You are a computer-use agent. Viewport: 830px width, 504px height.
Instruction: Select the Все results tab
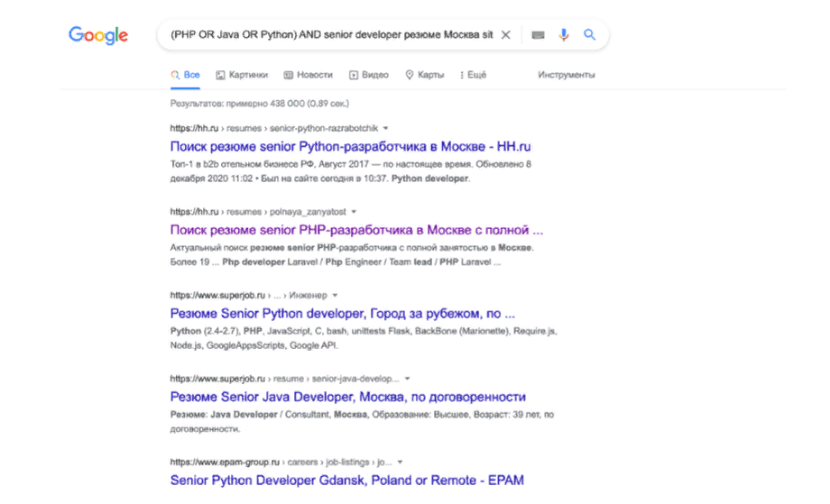186,75
